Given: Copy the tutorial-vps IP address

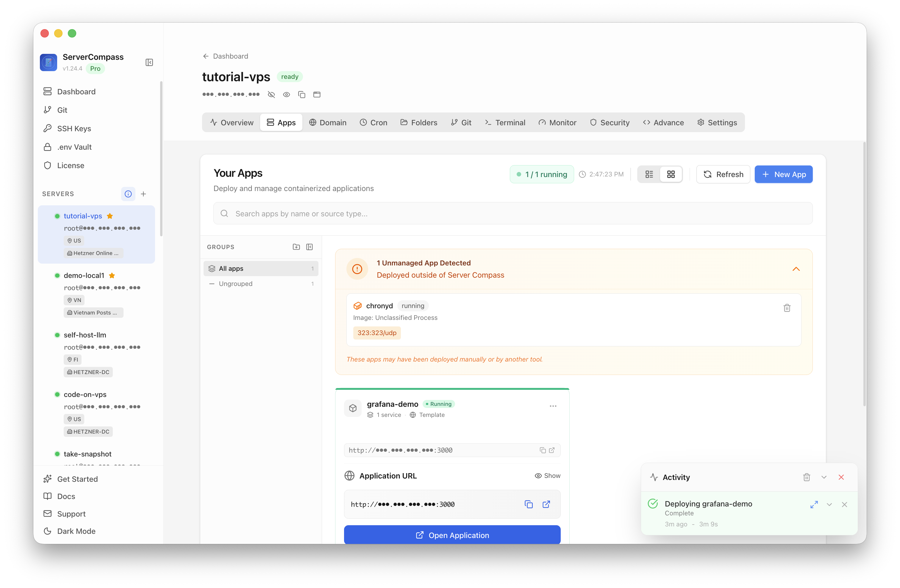Looking at the screenshot, I should (x=301, y=95).
